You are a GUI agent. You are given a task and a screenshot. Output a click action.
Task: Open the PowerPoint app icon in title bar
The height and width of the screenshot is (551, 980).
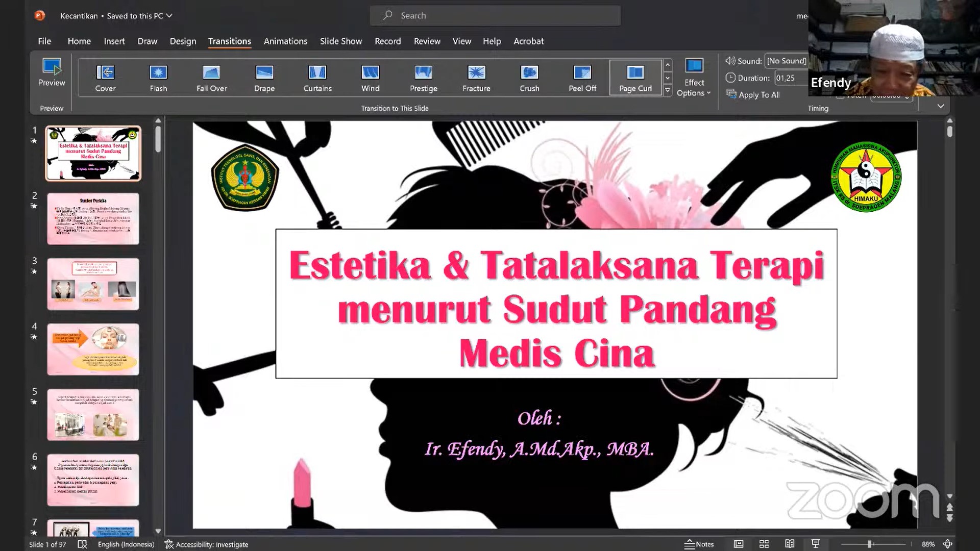tap(39, 15)
